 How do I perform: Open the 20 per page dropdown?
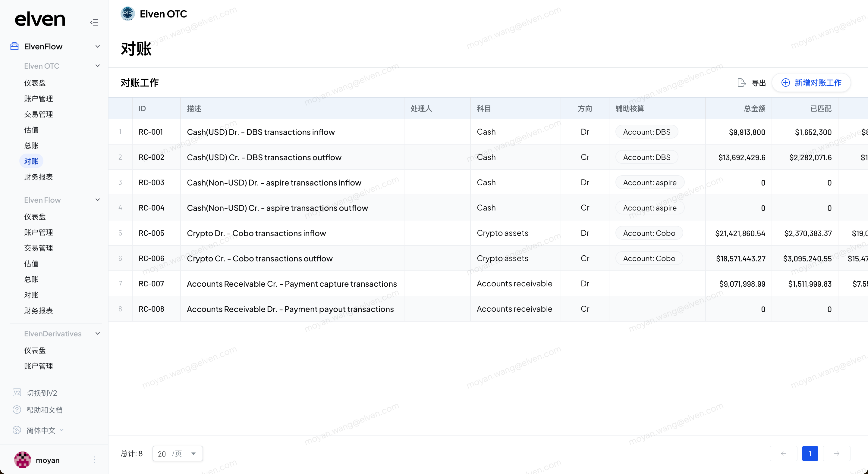tap(178, 454)
